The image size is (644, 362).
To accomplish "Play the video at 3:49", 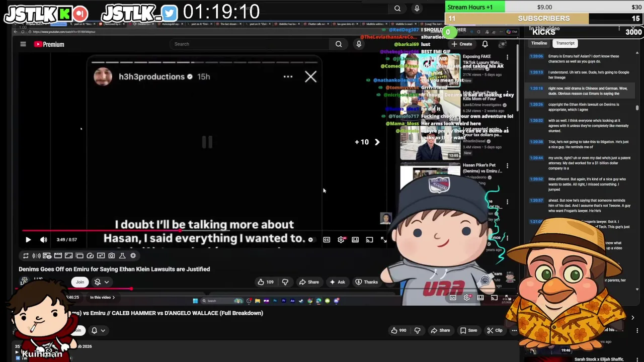I will [x=28, y=240].
